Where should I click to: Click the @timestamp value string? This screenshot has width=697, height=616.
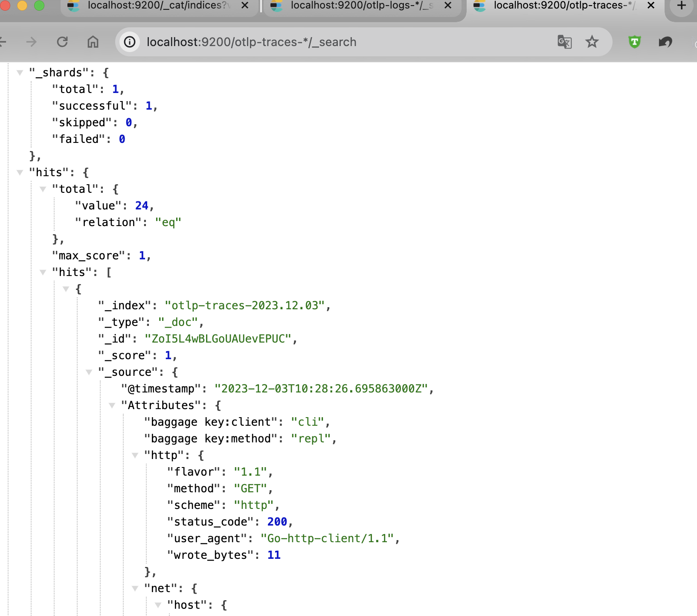(x=321, y=389)
